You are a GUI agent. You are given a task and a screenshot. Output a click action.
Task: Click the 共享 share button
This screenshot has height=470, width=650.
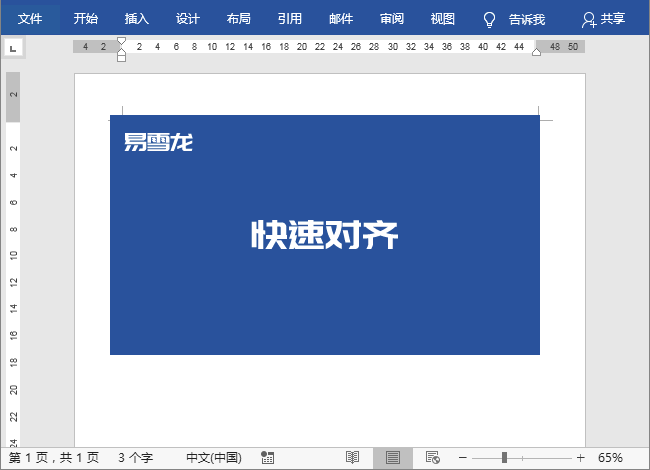(604, 19)
